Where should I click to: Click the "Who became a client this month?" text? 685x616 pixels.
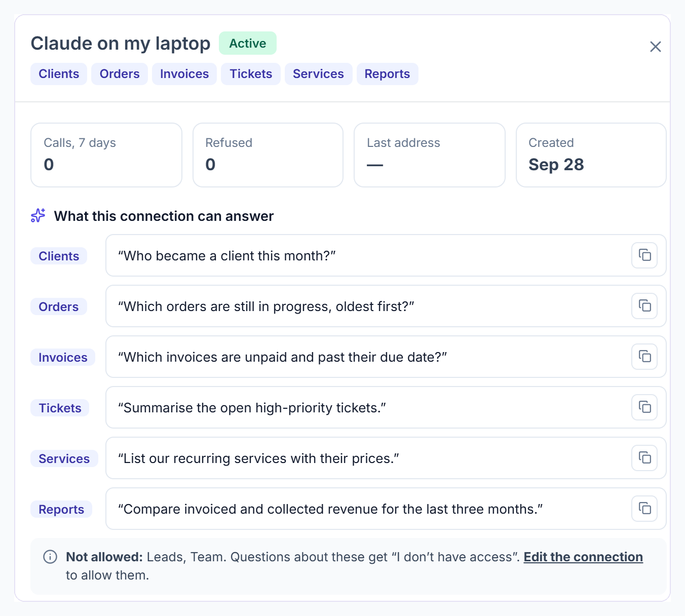(227, 256)
